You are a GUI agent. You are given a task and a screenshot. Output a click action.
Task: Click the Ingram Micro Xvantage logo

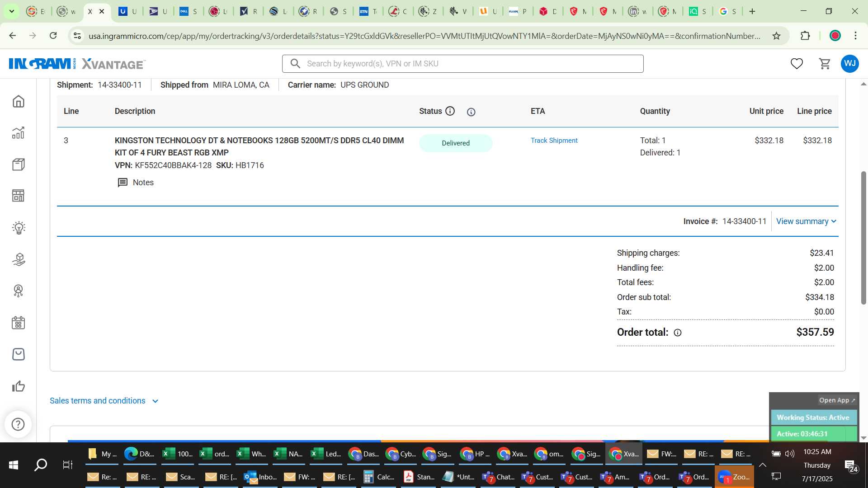click(x=77, y=64)
